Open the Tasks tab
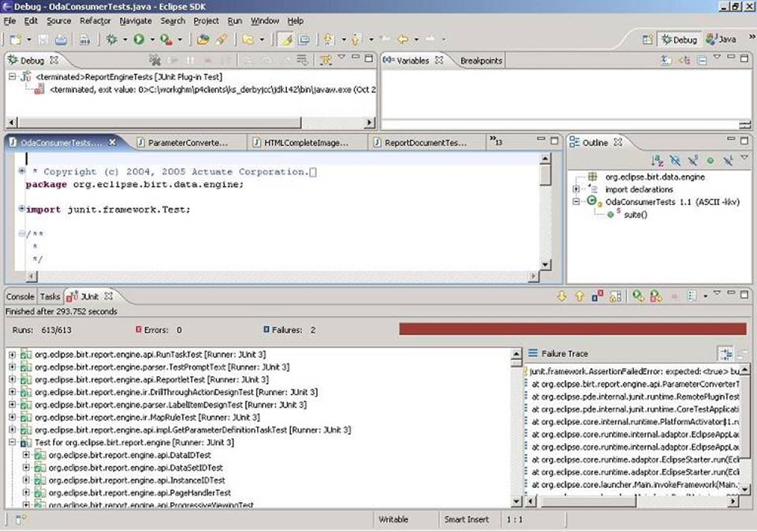Viewport: 757px width, 532px height. [50, 296]
